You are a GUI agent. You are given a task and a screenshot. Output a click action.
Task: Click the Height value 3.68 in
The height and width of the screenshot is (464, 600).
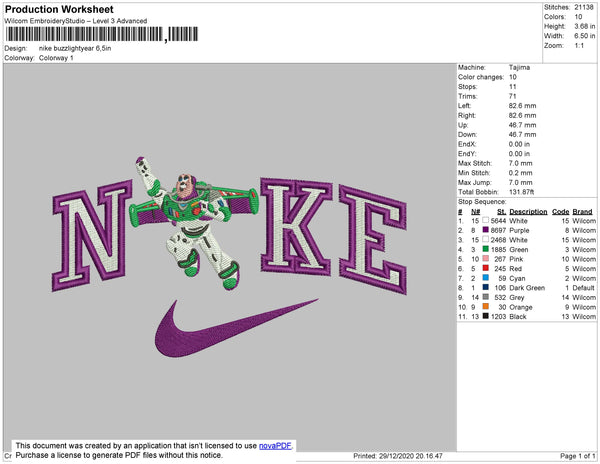point(585,26)
